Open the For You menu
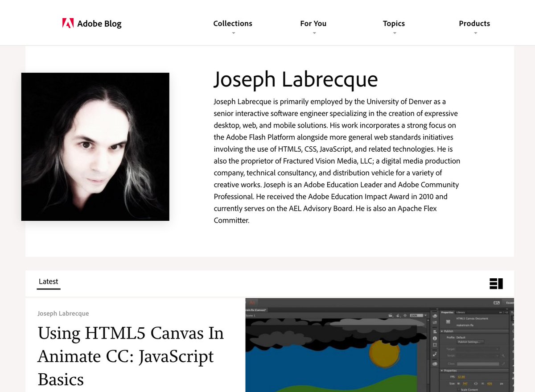 pyautogui.click(x=313, y=24)
